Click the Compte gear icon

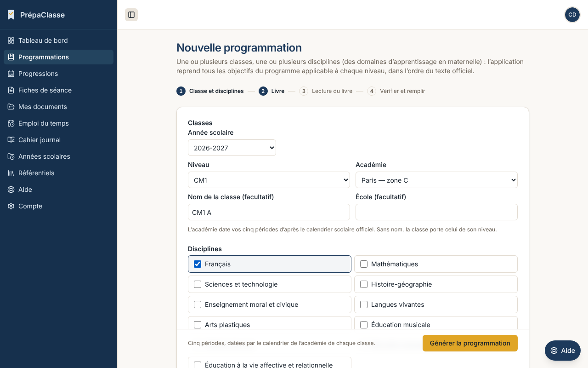[11, 206]
